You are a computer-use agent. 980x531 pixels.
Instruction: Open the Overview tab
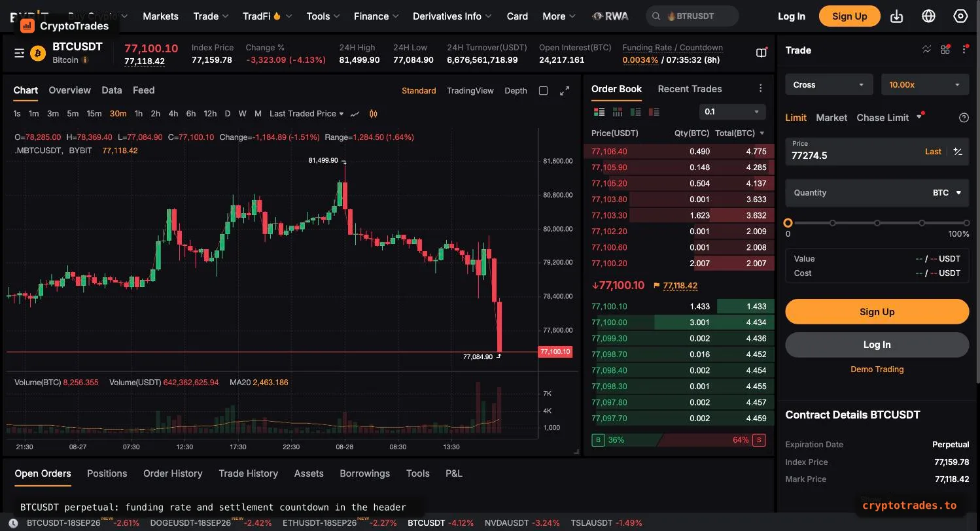pos(69,90)
